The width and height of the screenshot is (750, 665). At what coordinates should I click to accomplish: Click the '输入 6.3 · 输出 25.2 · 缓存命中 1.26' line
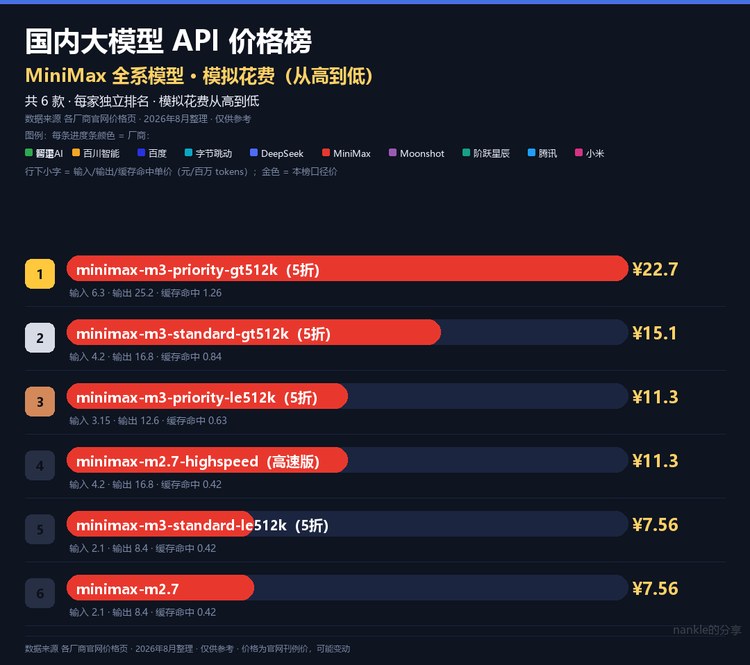tap(145, 293)
